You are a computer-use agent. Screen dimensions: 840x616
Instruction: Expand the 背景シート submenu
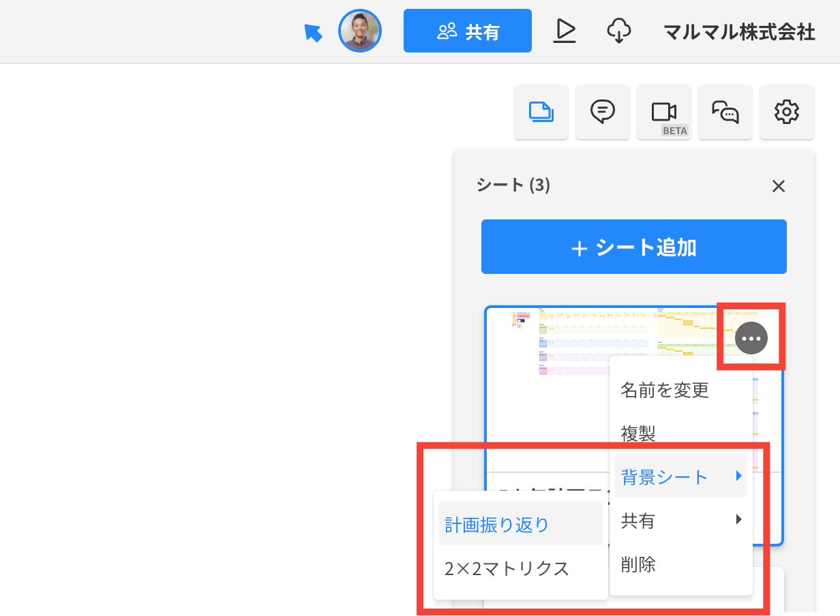681,476
